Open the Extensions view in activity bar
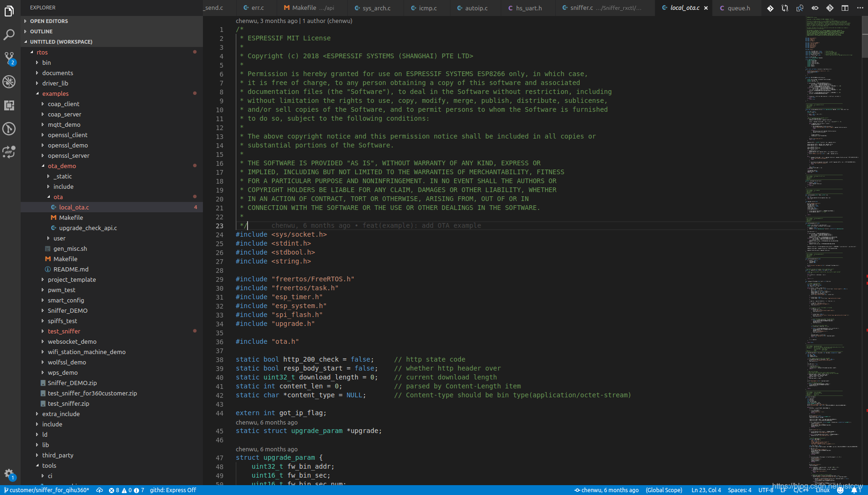The width and height of the screenshot is (868, 495). click(x=9, y=105)
